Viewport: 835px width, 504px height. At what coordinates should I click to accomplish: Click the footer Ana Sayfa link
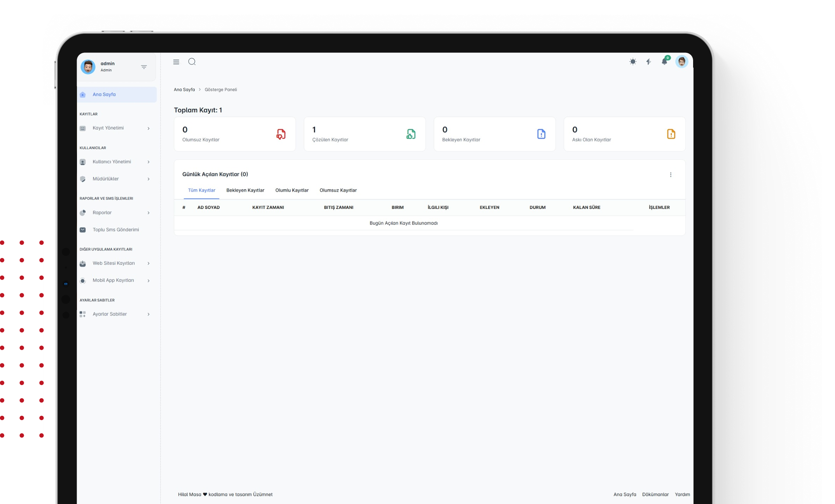tap(625, 494)
